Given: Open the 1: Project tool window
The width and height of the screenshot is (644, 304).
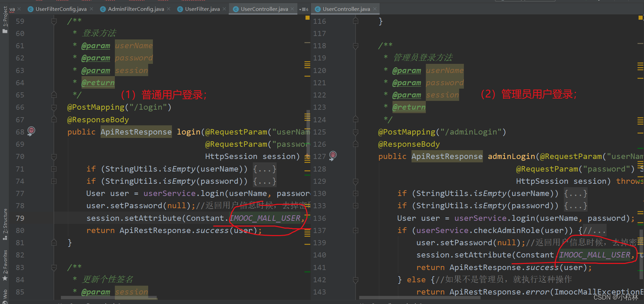Looking at the screenshot, I should click(x=5, y=20).
